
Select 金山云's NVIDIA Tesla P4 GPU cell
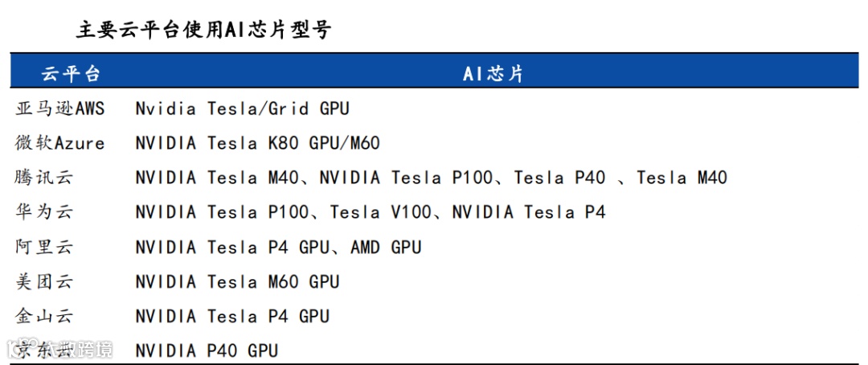pyautogui.click(x=232, y=316)
